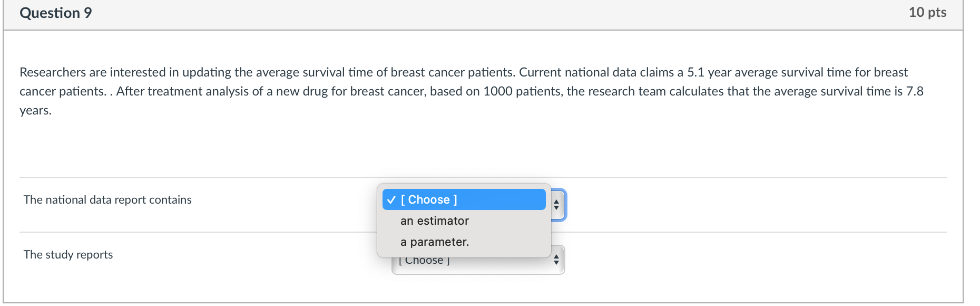The image size is (980, 306).
Task: Choose "a parameter." from the open list
Action: (434, 242)
